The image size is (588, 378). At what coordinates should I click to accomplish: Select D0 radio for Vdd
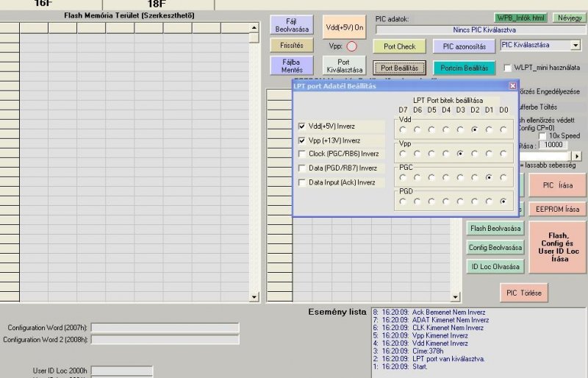tap(503, 129)
